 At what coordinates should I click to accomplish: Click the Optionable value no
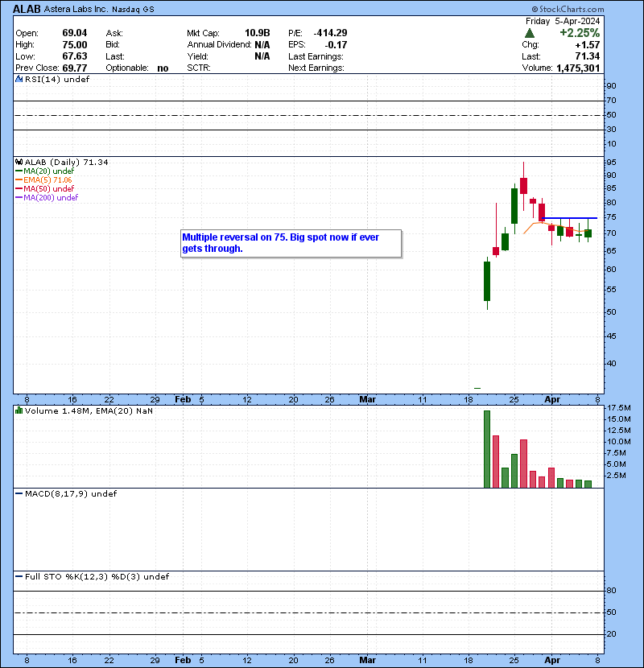pyautogui.click(x=163, y=68)
